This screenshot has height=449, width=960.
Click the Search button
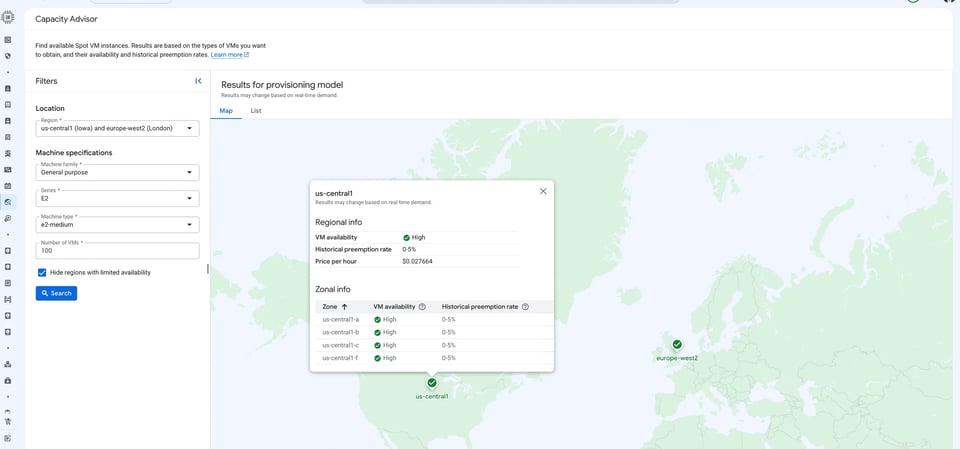pos(56,293)
